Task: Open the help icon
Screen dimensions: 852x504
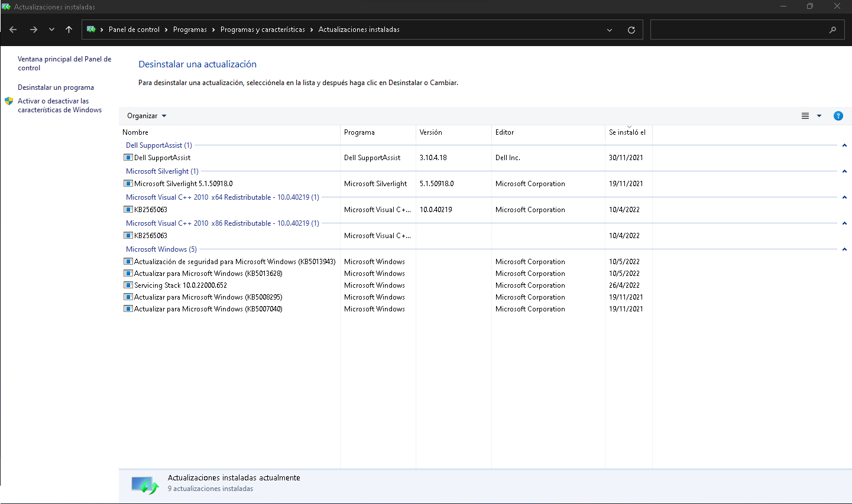Action: [x=838, y=116]
